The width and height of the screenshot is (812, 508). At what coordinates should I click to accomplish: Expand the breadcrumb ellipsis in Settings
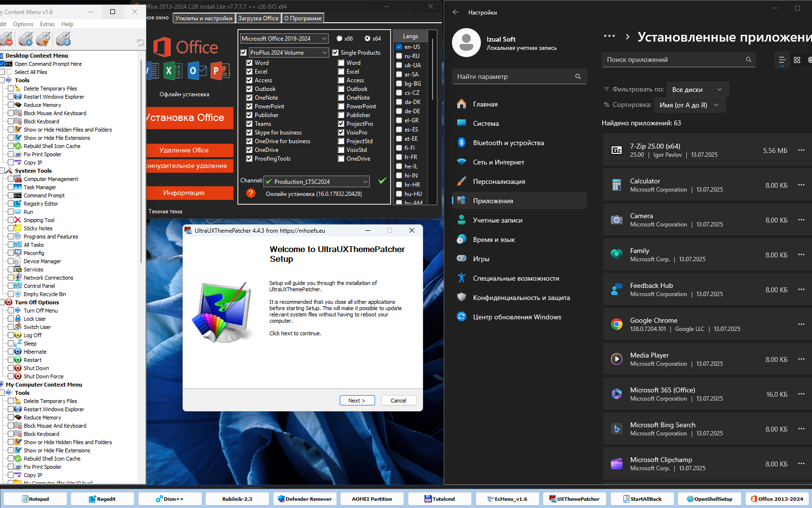(609, 36)
